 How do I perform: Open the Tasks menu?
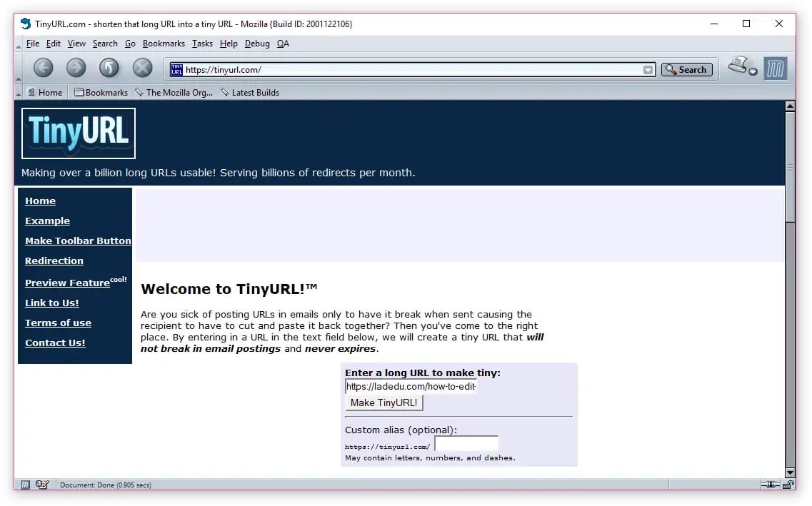pyautogui.click(x=202, y=44)
